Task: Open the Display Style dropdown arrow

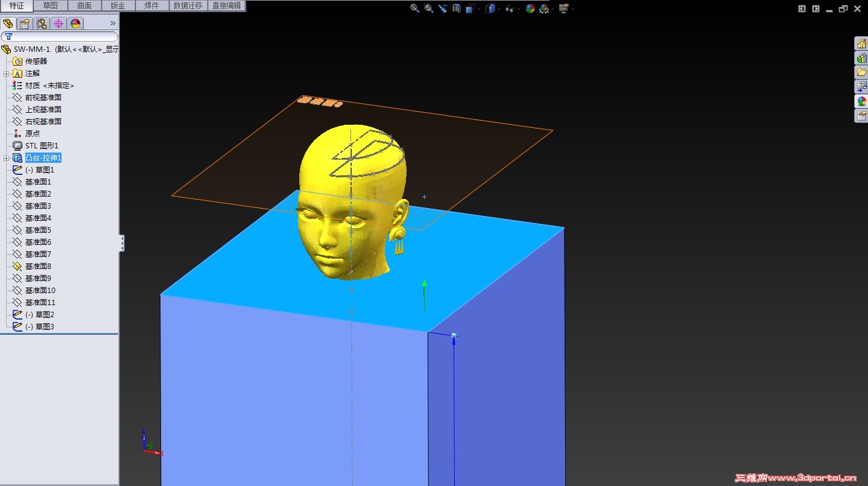Action: 499,8
